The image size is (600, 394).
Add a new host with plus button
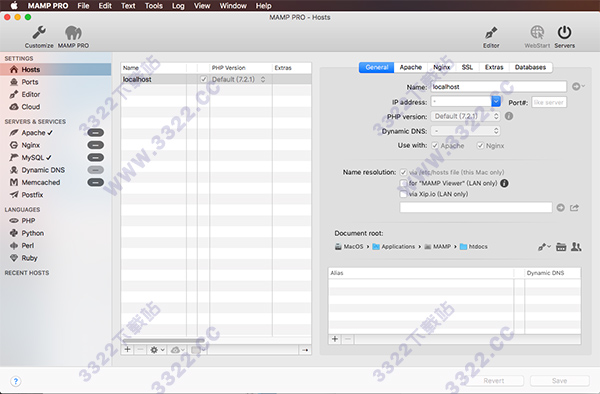point(127,349)
